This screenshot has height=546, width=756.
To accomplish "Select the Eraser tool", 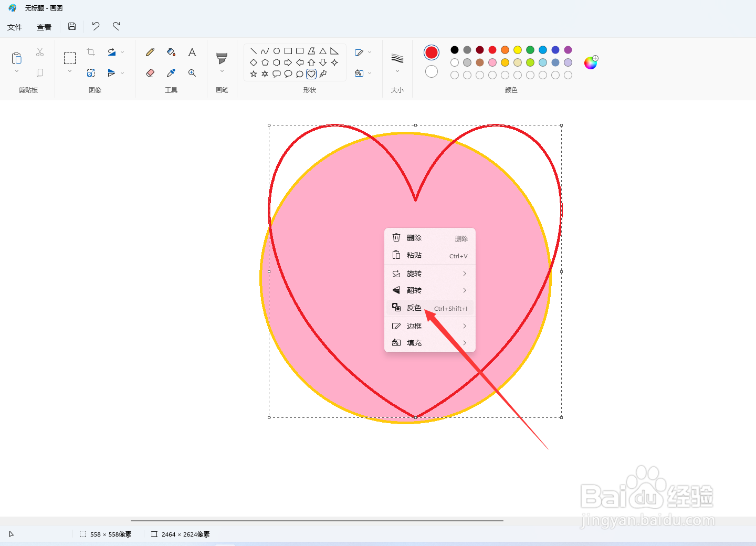I will [x=150, y=73].
